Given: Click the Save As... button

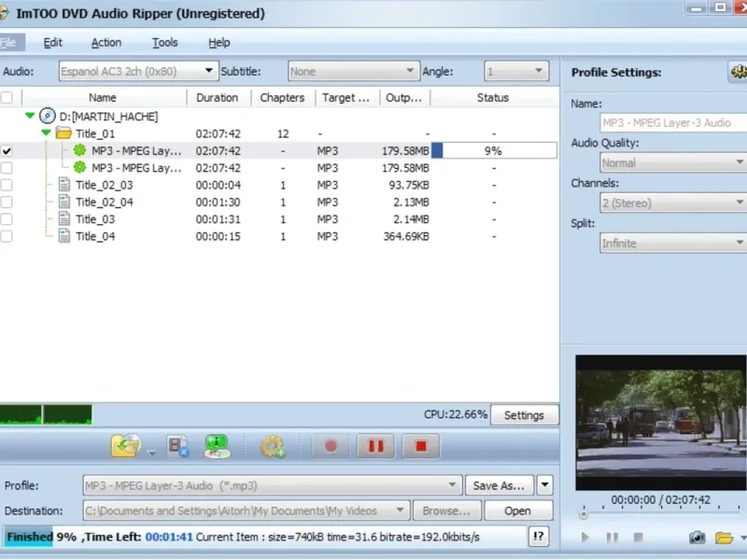Looking at the screenshot, I should (x=499, y=485).
